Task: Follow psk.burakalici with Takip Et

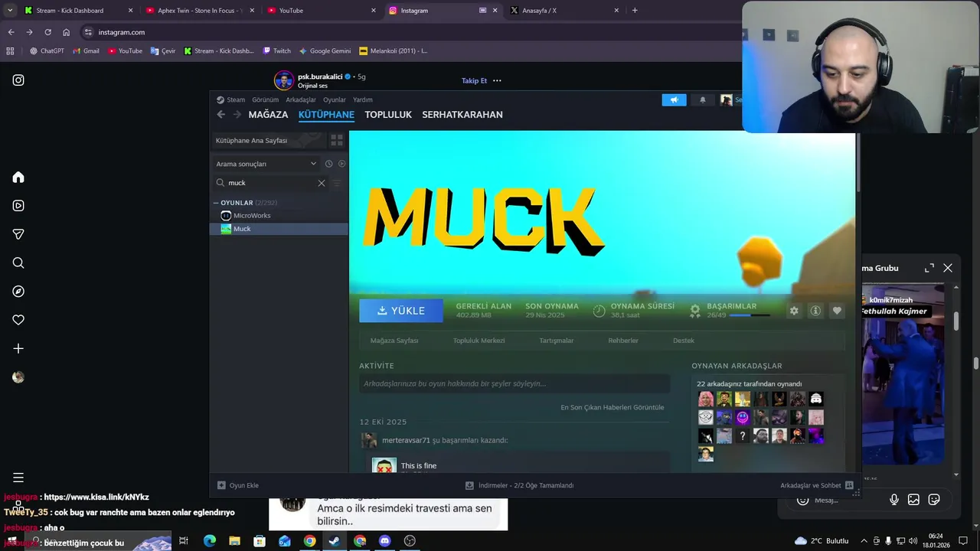Action: [474, 80]
